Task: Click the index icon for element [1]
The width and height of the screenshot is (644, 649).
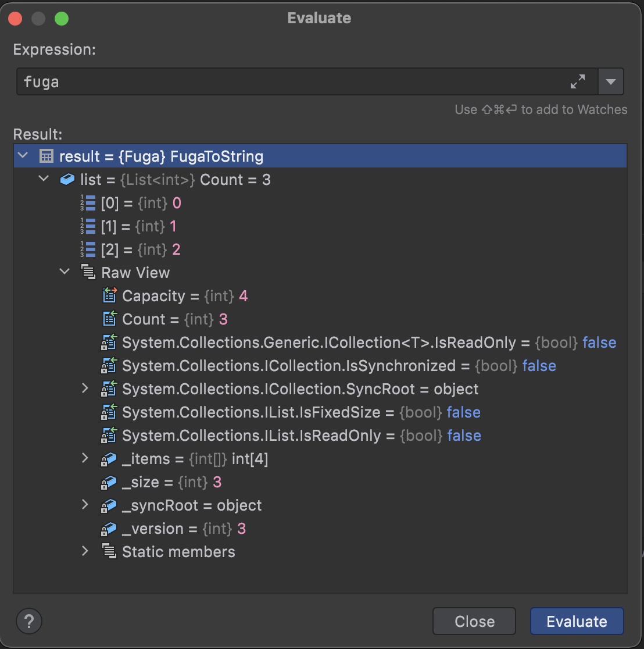Action: click(x=88, y=226)
